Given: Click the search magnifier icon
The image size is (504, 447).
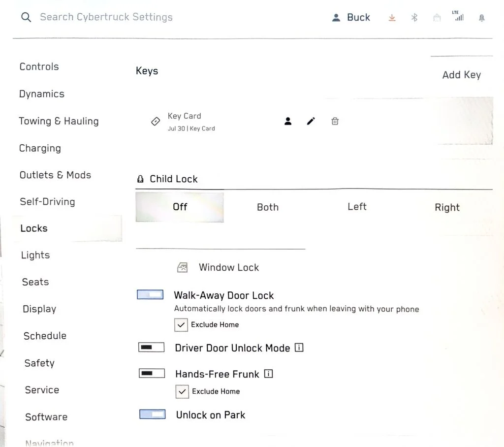Looking at the screenshot, I should tap(26, 17).
